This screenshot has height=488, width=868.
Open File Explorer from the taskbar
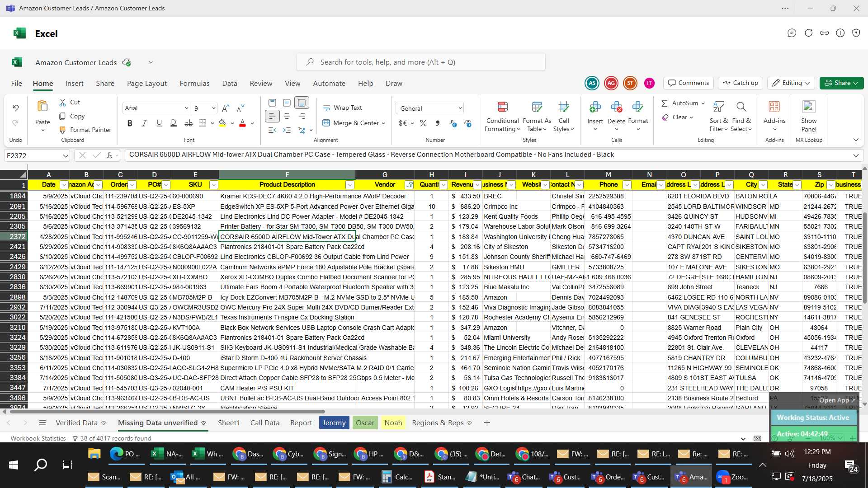click(x=94, y=454)
